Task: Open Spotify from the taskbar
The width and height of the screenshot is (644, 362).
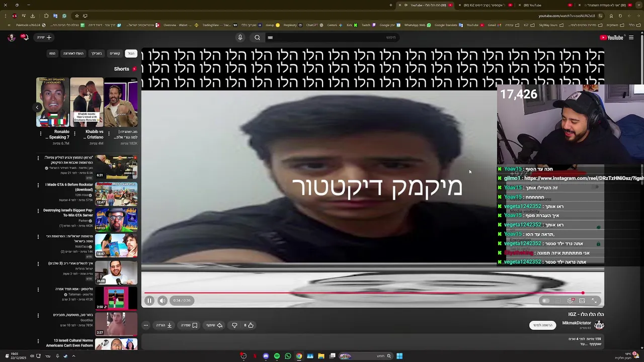Action: coord(277,356)
